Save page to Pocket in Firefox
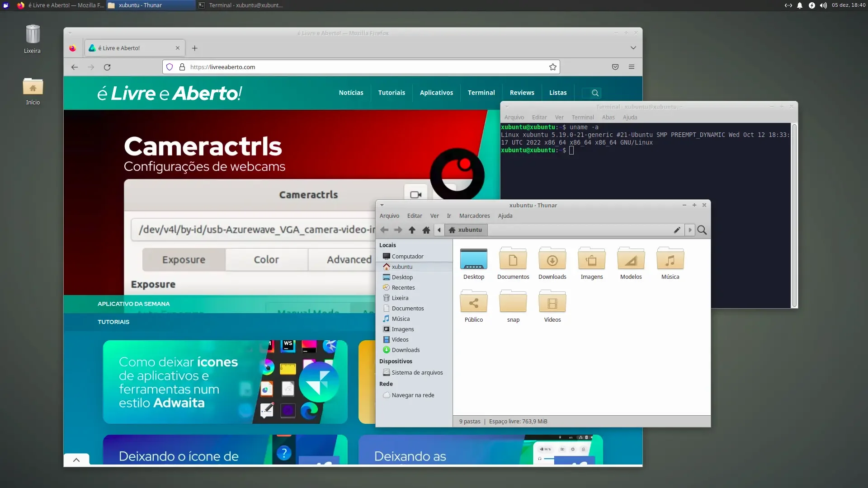This screenshot has width=868, height=488. [615, 67]
